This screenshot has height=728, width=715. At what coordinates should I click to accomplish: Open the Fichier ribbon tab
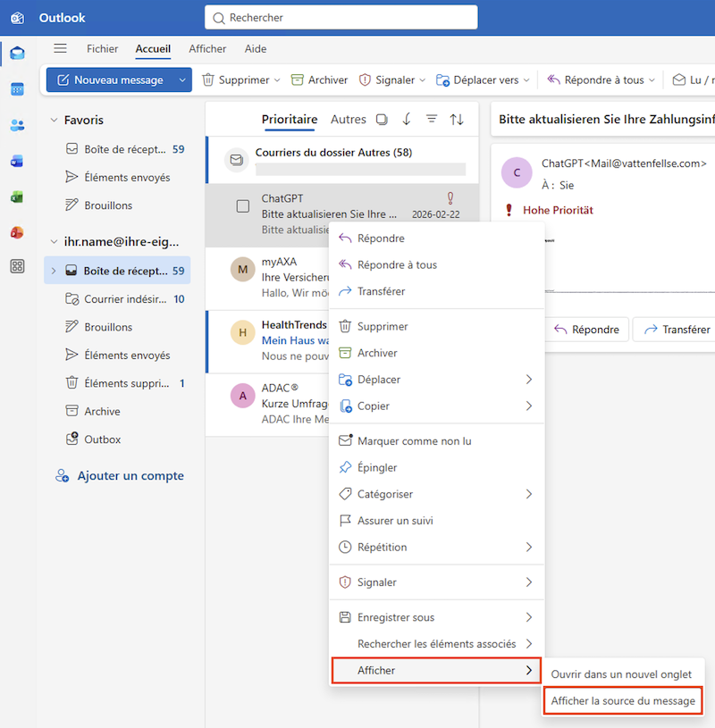tap(102, 49)
